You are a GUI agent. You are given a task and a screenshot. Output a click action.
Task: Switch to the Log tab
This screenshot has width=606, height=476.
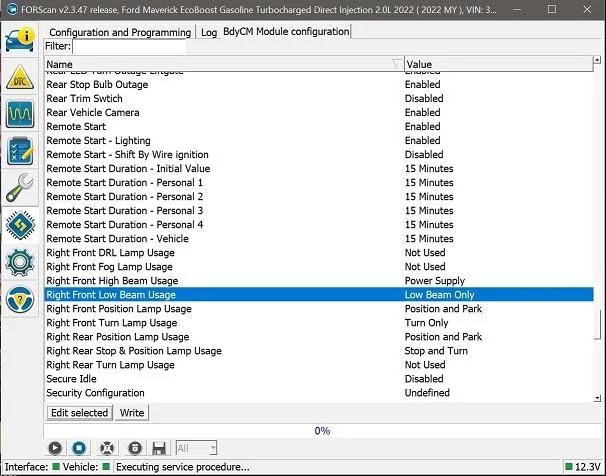coord(209,32)
